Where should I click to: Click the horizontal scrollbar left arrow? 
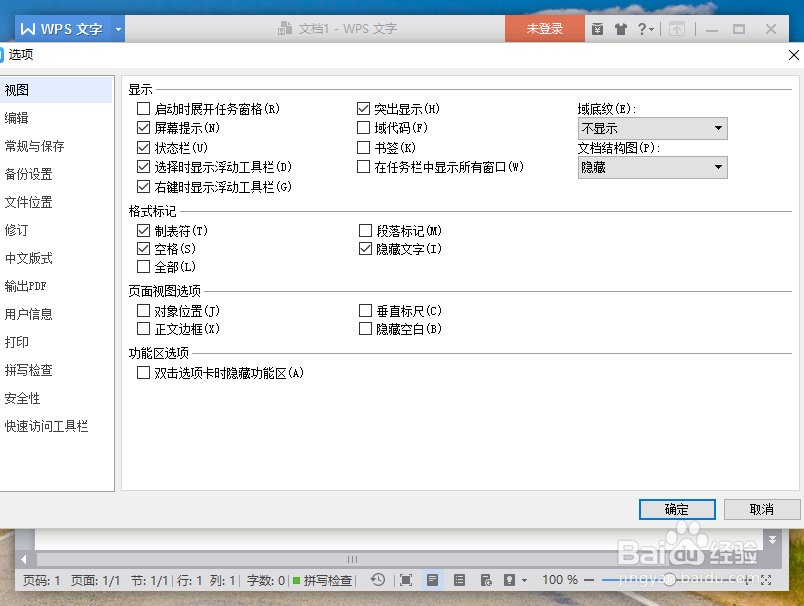pyautogui.click(x=24, y=559)
